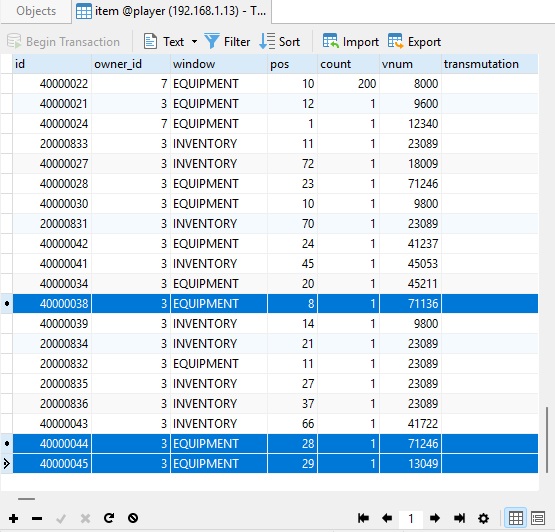This screenshot has height=532, width=555.
Task: Launch the Export wizard
Action: [414, 42]
